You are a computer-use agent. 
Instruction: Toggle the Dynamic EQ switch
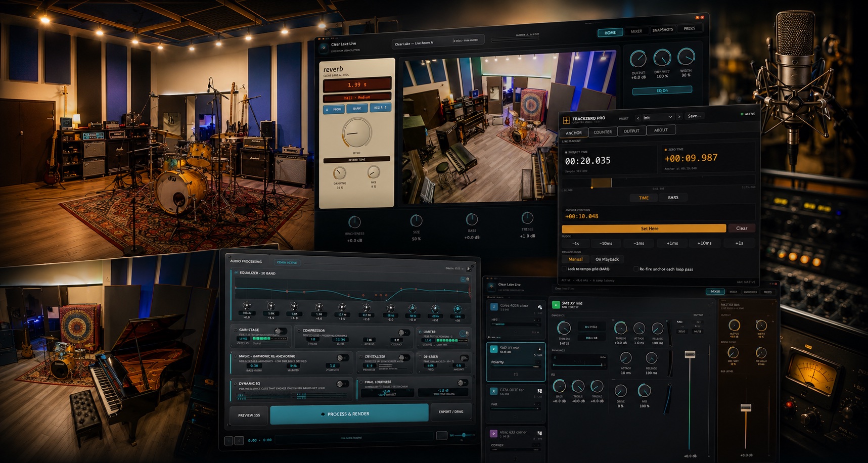(x=342, y=384)
